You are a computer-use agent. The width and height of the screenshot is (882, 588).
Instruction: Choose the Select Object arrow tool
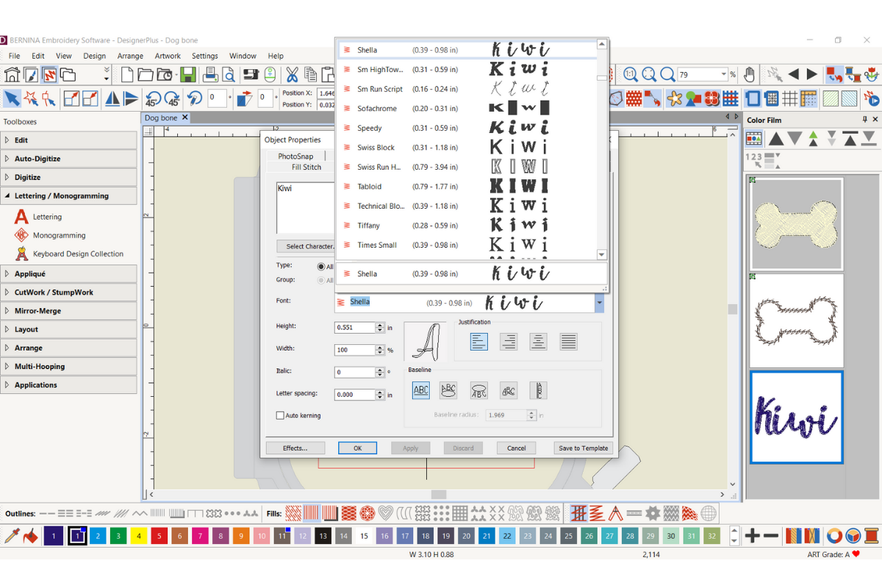click(12, 98)
